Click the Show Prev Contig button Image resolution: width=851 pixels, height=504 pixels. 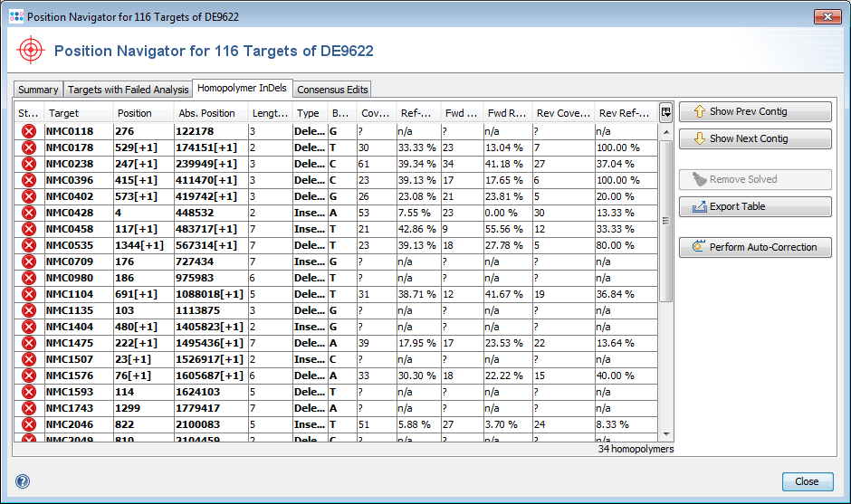click(755, 112)
